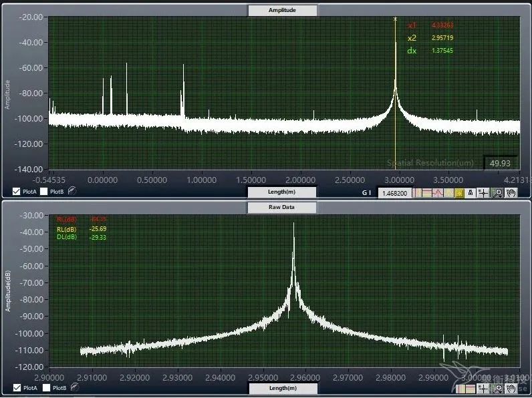Click the lock icon in Amplitude toolbar

click(x=471, y=192)
